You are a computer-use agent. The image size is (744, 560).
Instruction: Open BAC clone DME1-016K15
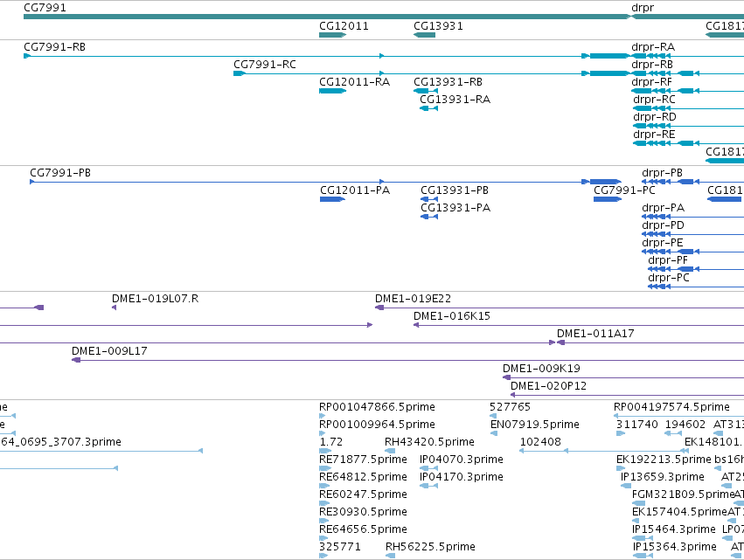[452, 316]
